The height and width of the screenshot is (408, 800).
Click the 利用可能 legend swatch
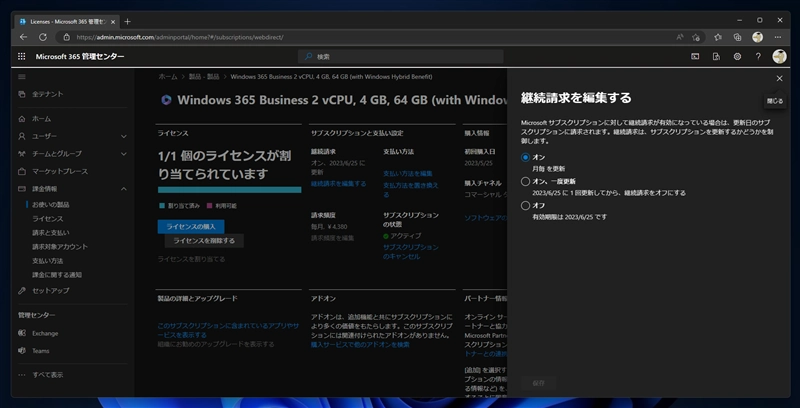[210, 206]
